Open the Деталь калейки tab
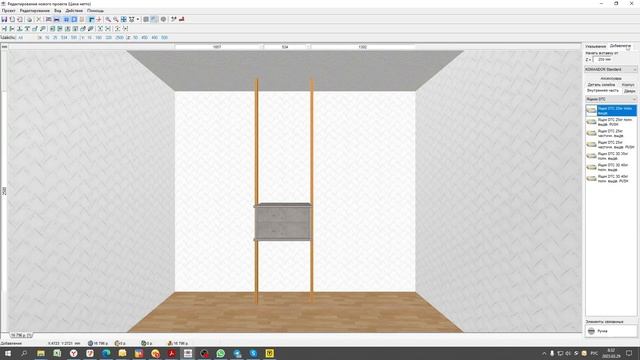640x360 pixels. 601,84
